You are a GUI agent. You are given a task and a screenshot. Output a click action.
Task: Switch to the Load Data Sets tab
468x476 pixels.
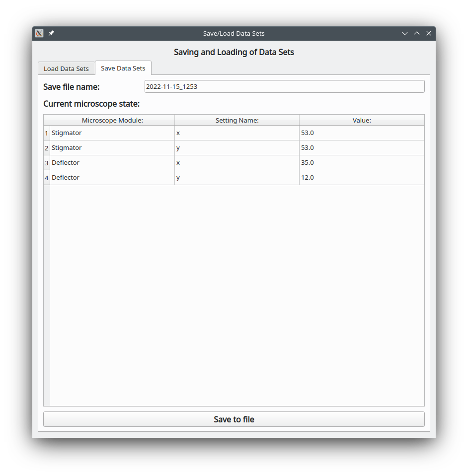[x=66, y=68]
